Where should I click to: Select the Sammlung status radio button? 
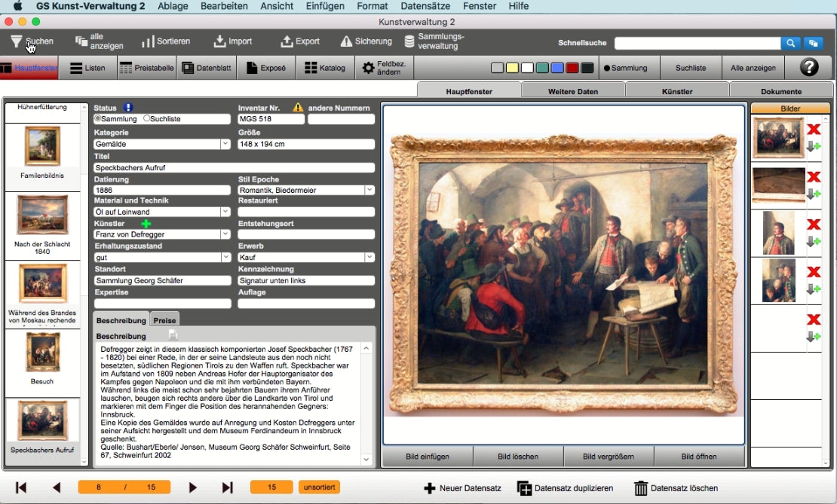click(x=97, y=119)
